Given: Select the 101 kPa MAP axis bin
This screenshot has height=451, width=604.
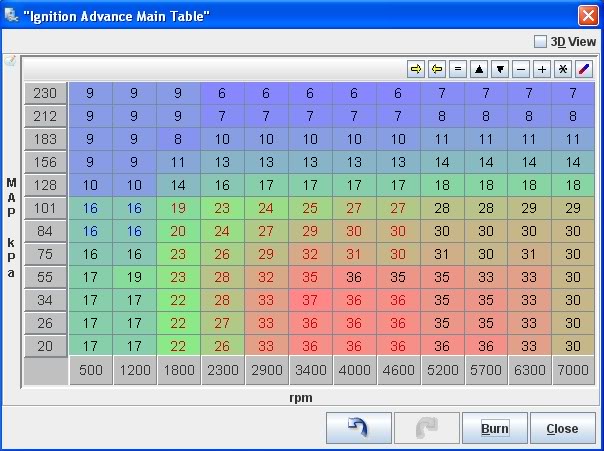Looking at the screenshot, I should (x=45, y=208).
